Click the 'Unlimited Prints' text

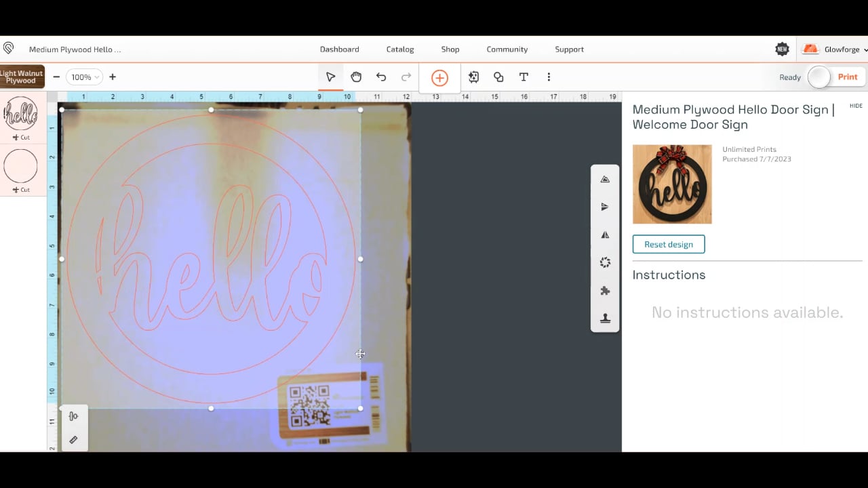(749, 149)
